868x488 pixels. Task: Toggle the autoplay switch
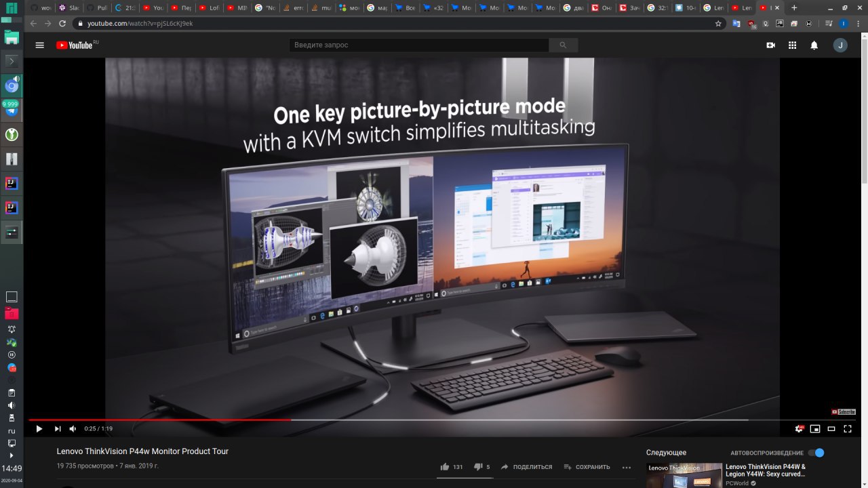(816, 453)
